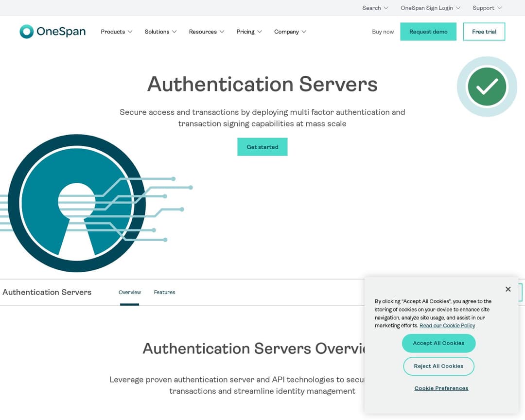
Task: Click the green checkmark badge icon
Action: (487, 87)
